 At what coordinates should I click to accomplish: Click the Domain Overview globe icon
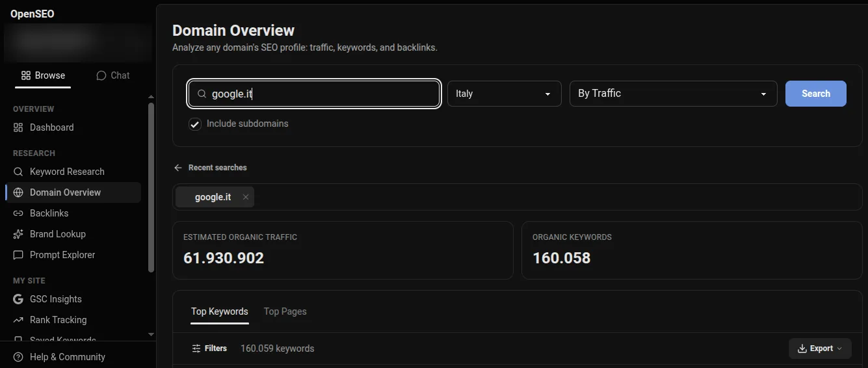(18, 192)
